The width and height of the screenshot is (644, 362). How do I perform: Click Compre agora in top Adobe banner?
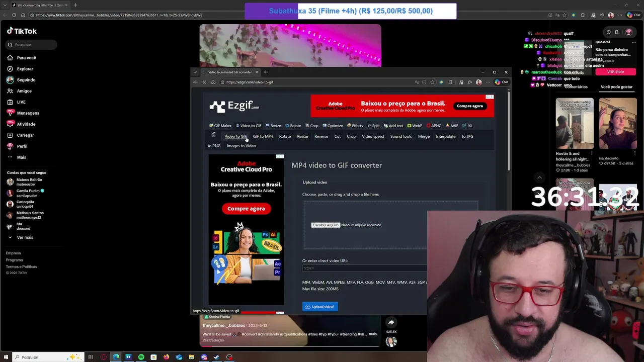click(469, 106)
